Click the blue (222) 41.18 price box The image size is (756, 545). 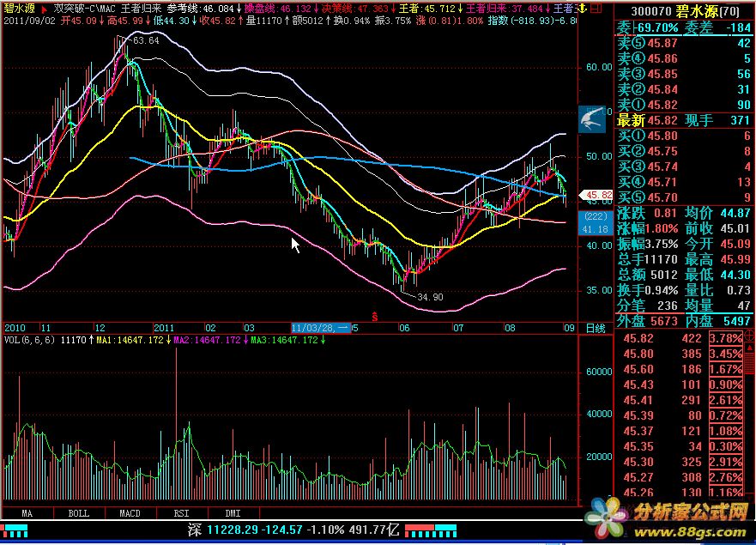click(x=596, y=223)
